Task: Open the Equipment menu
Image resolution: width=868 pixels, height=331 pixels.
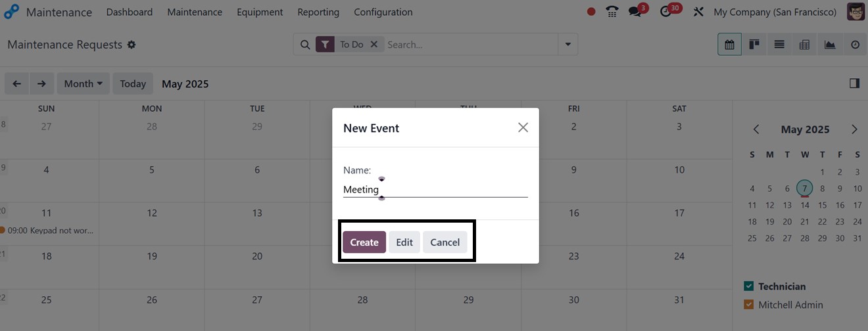Action: 260,12
